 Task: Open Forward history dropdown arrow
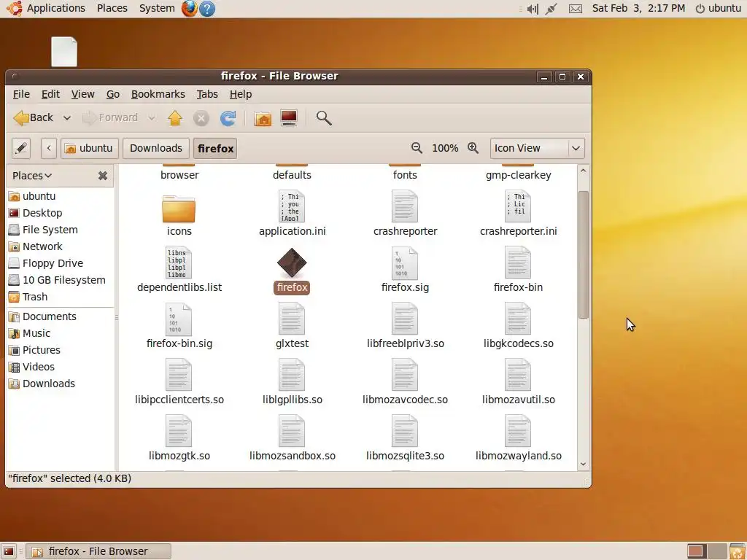[152, 117]
